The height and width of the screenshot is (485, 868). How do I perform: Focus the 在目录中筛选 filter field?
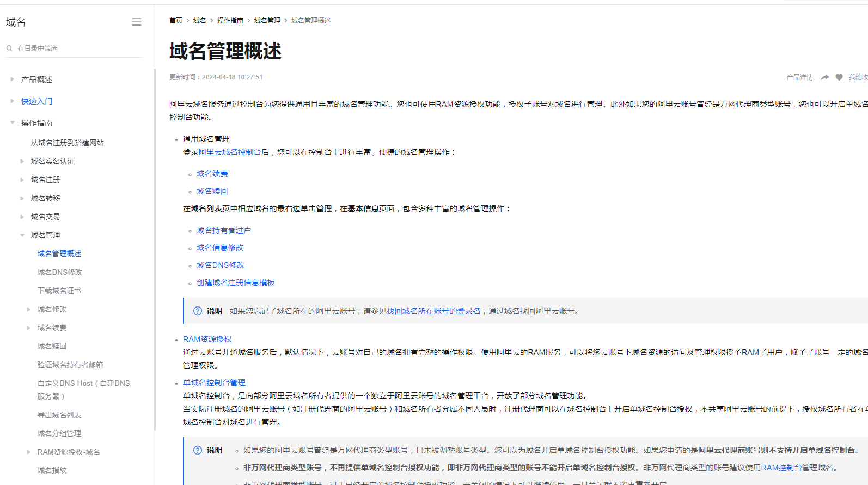click(x=74, y=48)
